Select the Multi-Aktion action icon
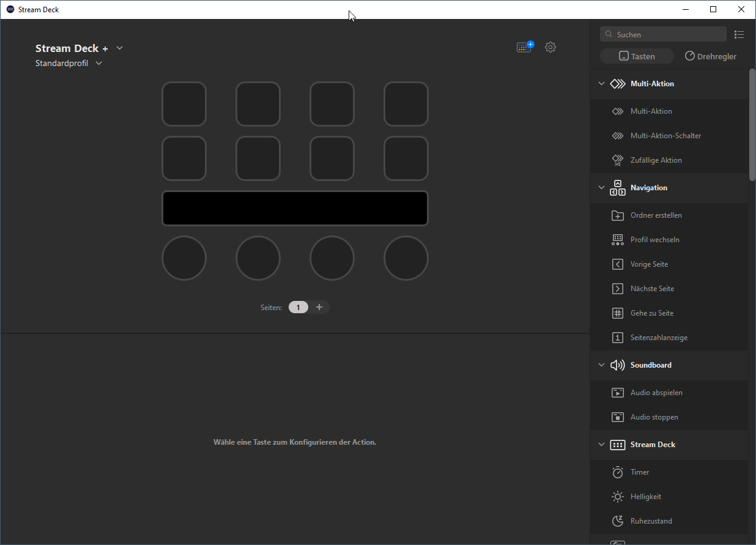Image resolution: width=756 pixels, height=545 pixels. tap(618, 111)
